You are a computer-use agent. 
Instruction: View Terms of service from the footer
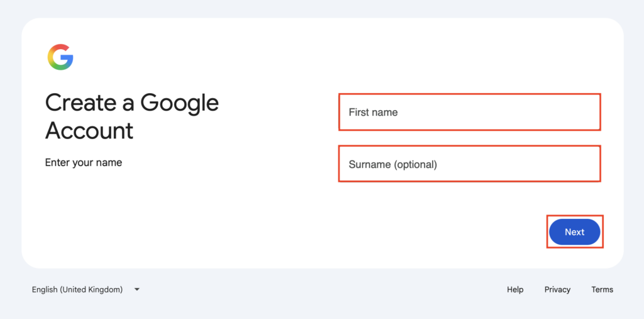point(602,289)
